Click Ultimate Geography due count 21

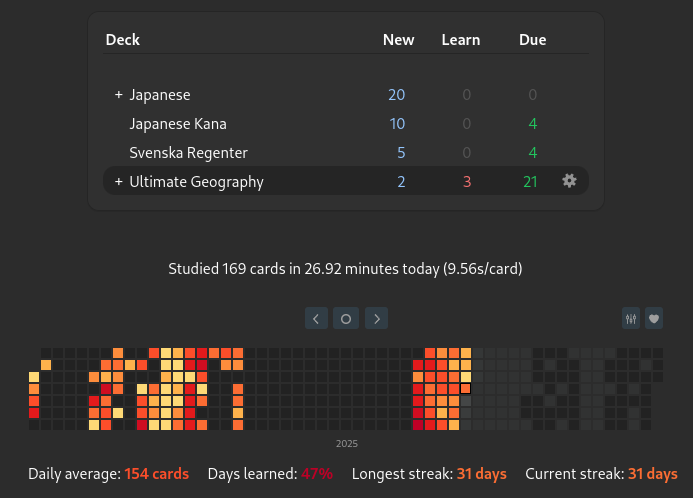pos(530,182)
